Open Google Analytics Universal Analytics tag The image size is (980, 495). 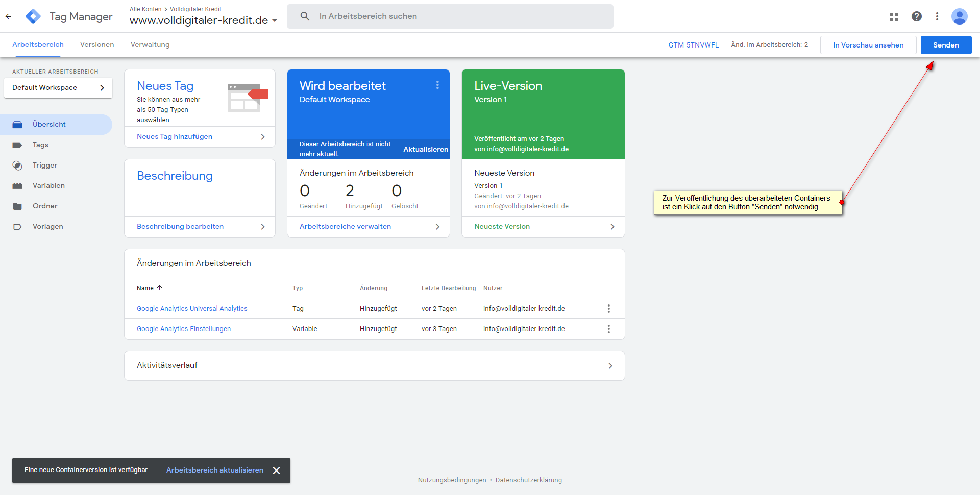192,309
